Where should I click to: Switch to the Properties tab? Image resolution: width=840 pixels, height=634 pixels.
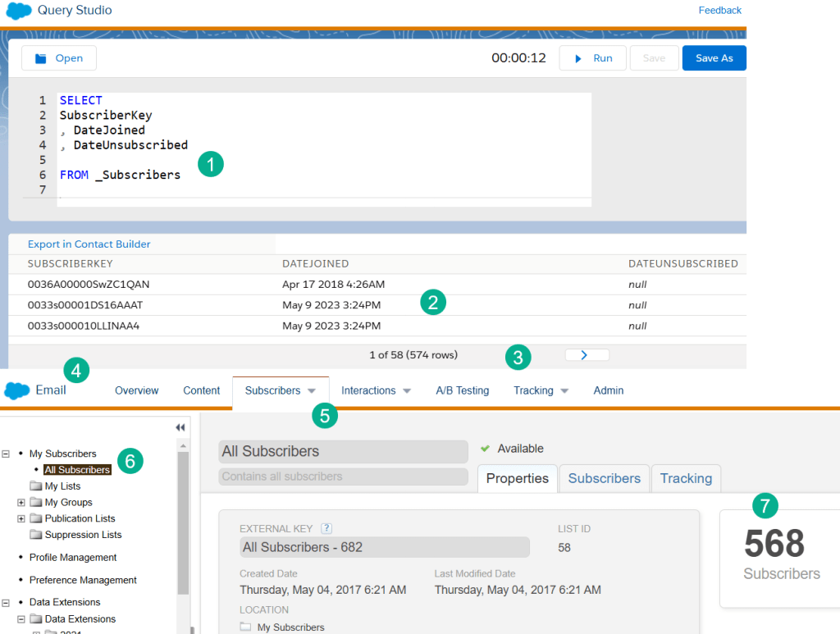517,478
